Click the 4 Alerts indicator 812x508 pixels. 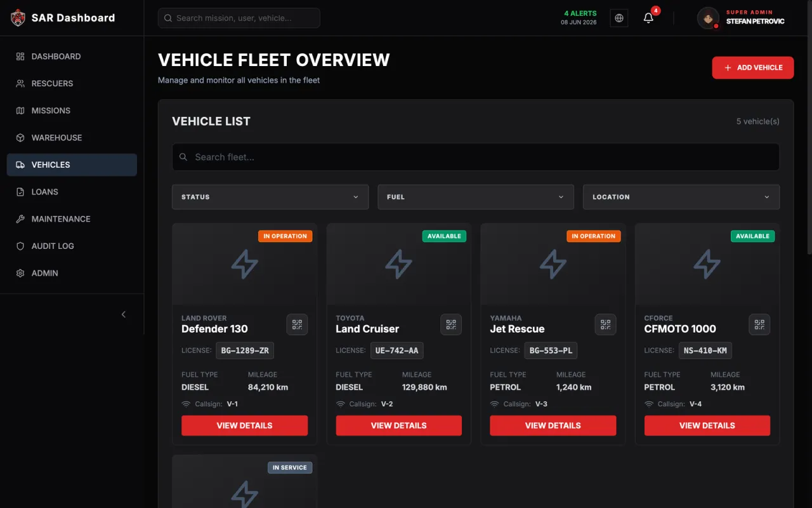(580, 13)
